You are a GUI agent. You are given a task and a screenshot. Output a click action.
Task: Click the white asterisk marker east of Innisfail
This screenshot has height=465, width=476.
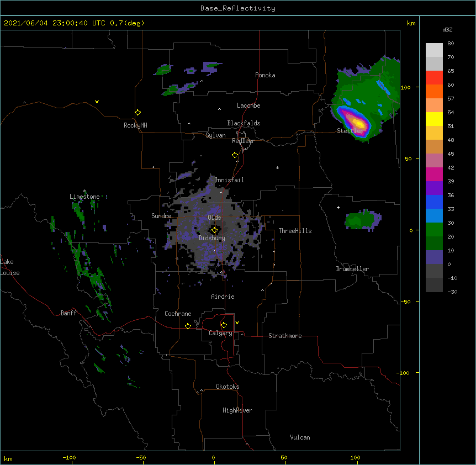pyautogui.click(x=277, y=167)
